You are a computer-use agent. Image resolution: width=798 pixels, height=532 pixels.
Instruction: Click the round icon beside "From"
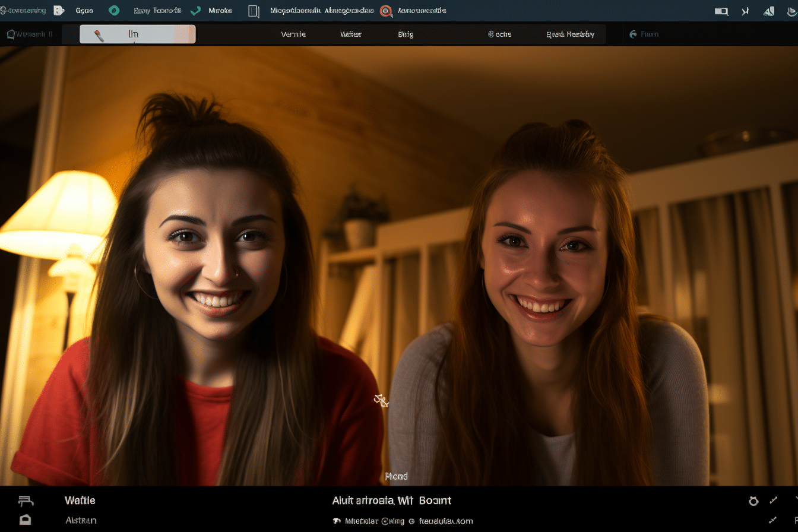coord(633,34)
